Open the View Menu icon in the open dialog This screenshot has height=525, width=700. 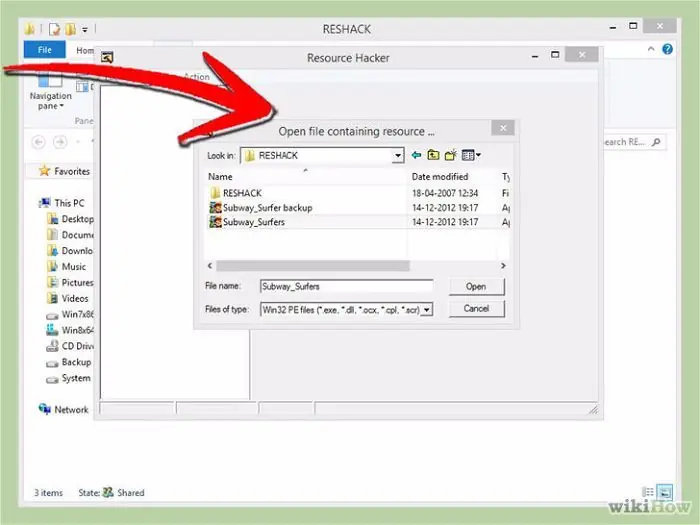click(x=471, y=155)
